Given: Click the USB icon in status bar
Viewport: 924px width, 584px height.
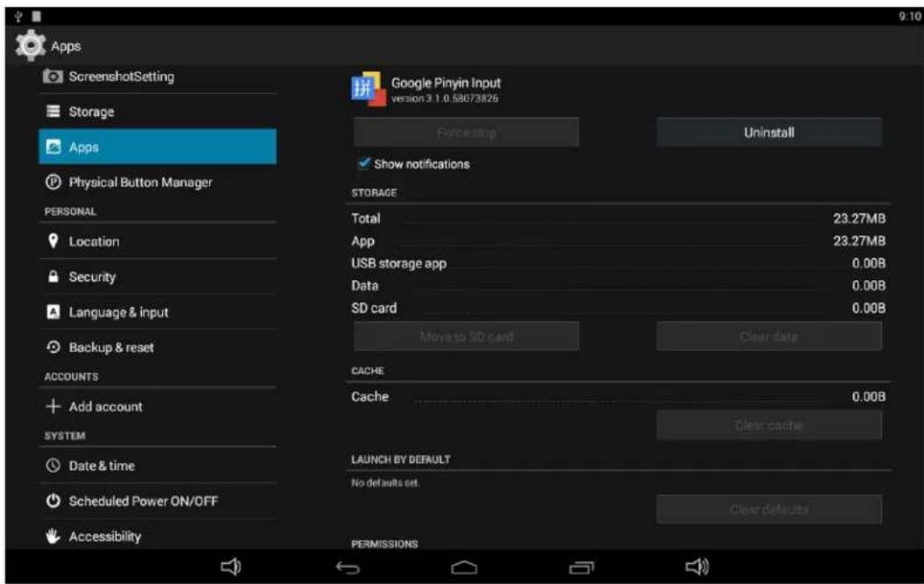Looking at the screenshot, I should (18, 17).
